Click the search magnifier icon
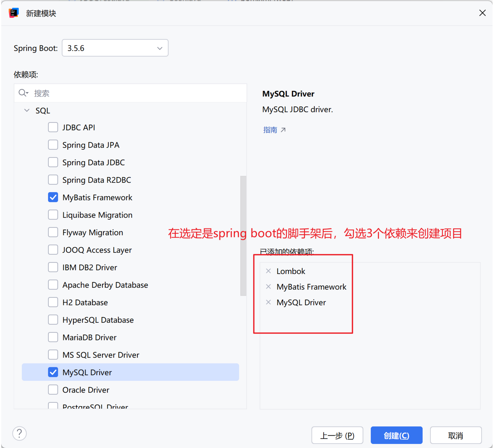Screen dimensions: 495x448 pos(23,93)
